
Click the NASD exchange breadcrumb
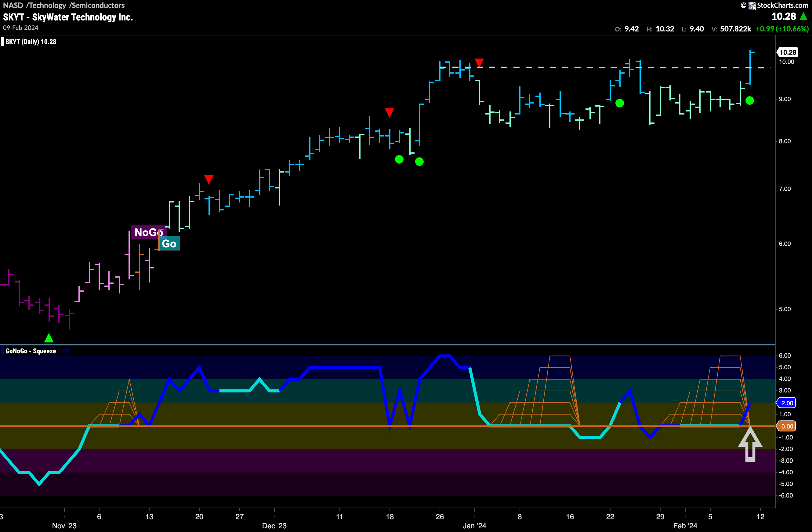[13, 5]
